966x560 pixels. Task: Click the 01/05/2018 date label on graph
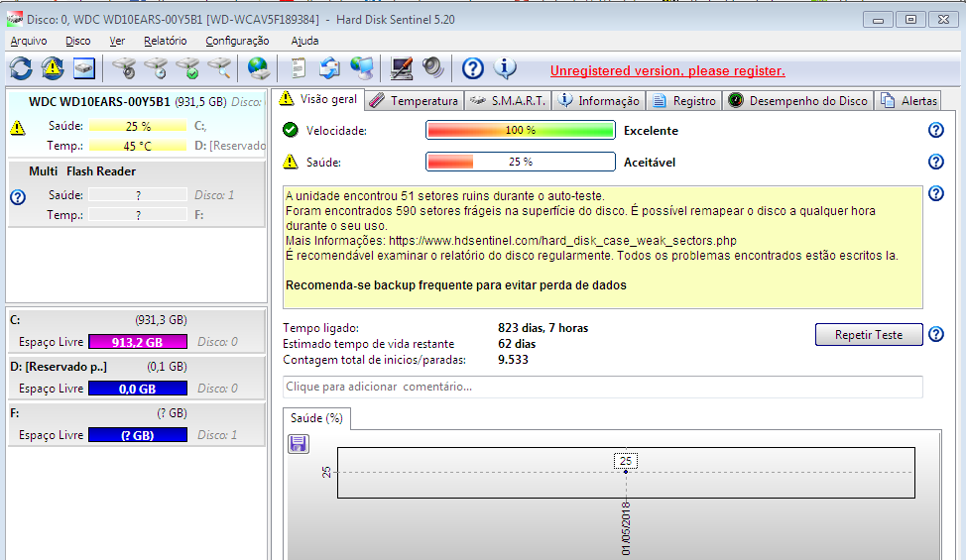coord(626,528)
